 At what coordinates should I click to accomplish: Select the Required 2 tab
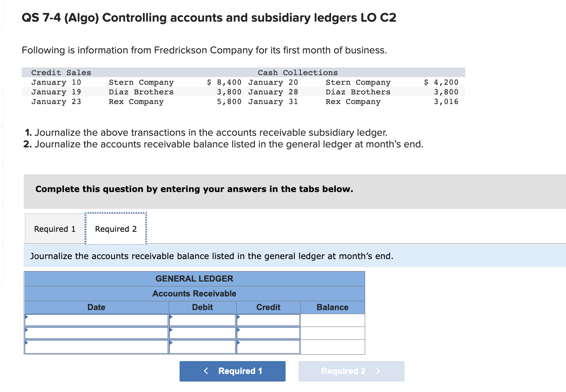point(116,229)
